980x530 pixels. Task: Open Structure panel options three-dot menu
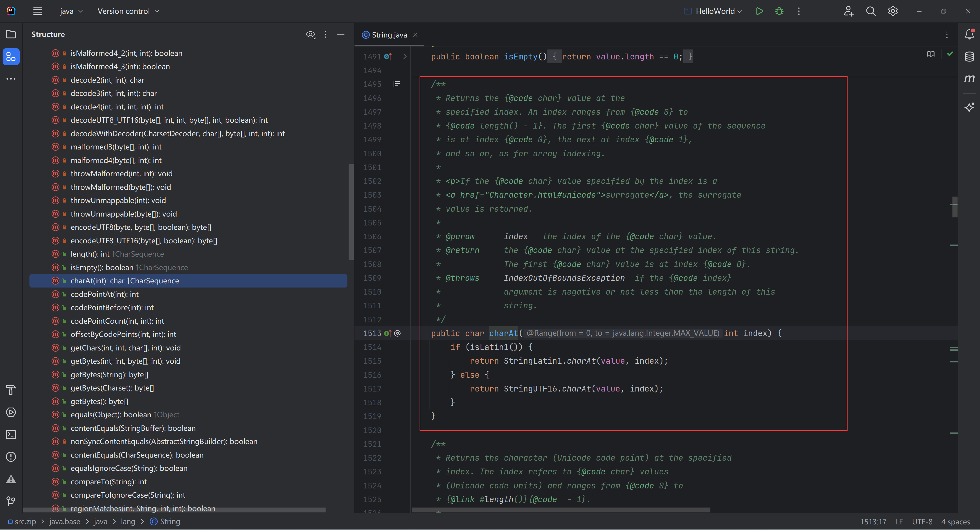pos(325,35)
